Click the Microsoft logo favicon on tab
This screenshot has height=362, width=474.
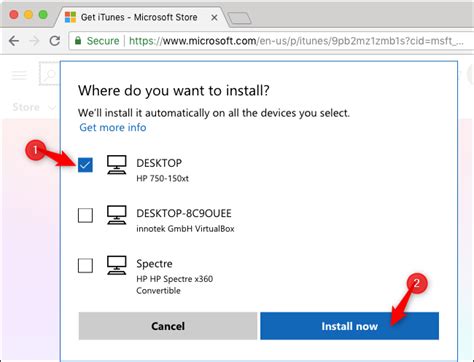[x=70, y=17]
